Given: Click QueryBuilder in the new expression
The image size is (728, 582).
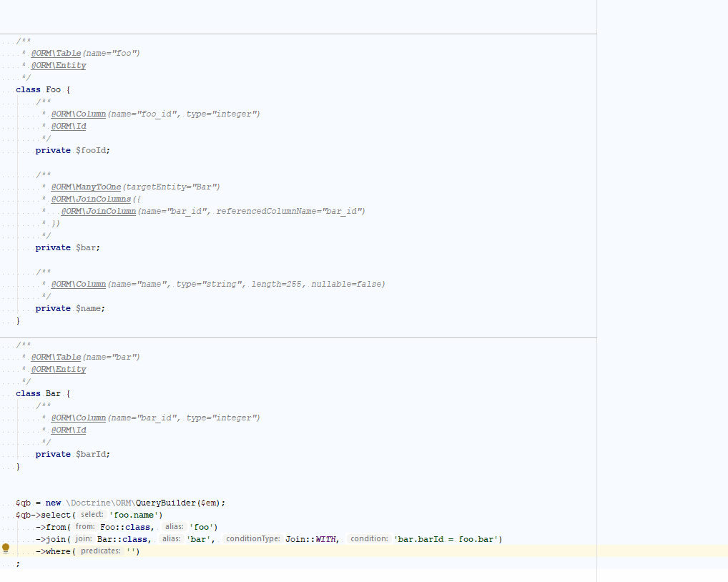Looking at the screenshot, I should tap(166, 503).
